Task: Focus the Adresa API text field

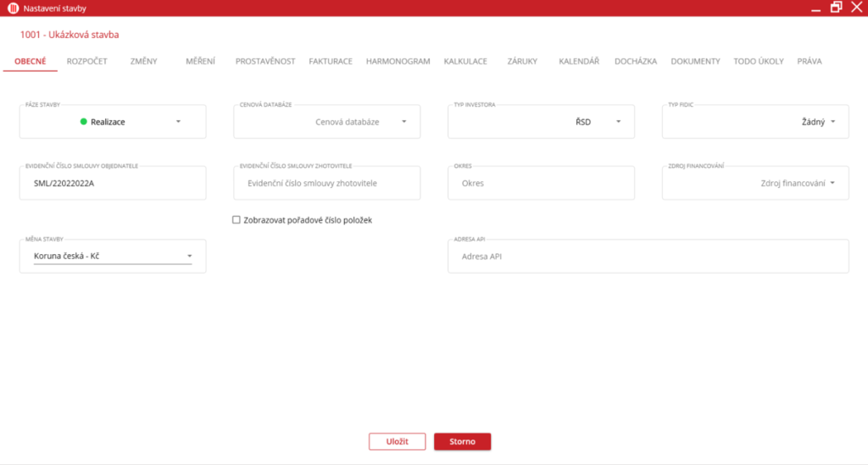Action: click(x=648, y=257)
